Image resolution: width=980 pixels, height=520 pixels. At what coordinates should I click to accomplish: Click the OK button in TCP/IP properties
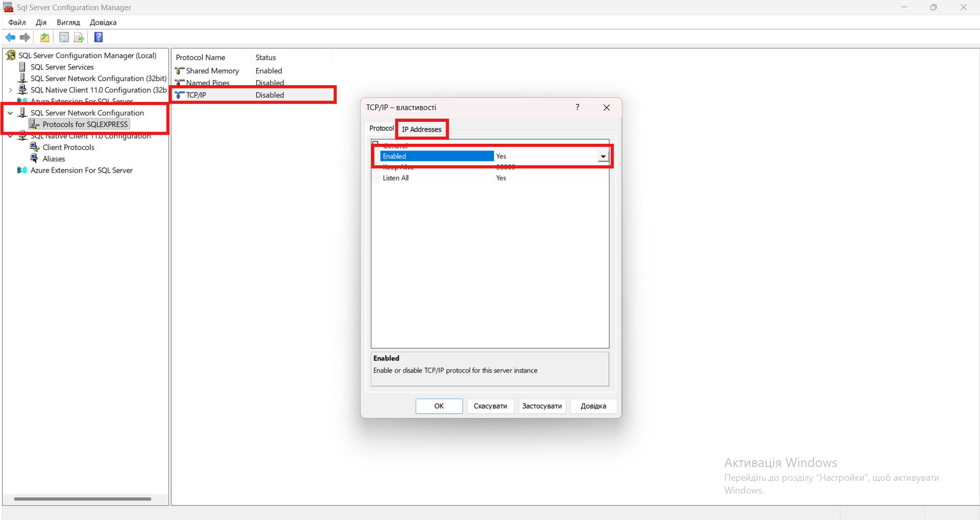439,406
